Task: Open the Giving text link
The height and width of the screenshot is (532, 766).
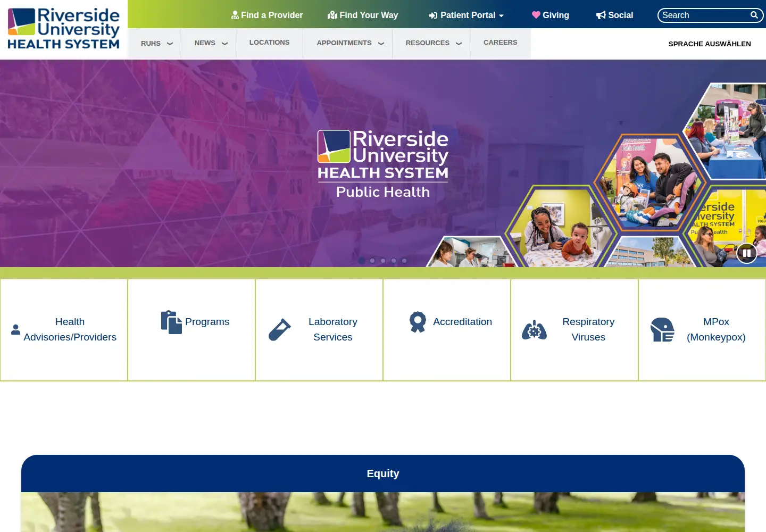Action: point(556,15)
